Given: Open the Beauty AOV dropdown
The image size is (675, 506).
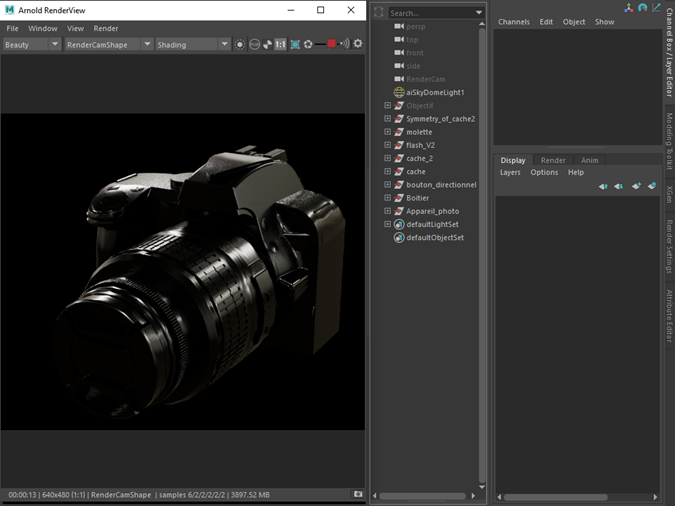Looking at the screenshot, I should [31, 44].
